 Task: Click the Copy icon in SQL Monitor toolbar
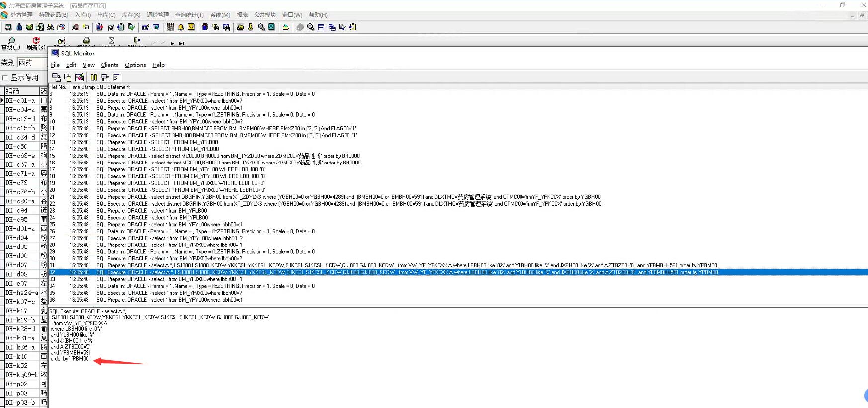tap(68, 77)
